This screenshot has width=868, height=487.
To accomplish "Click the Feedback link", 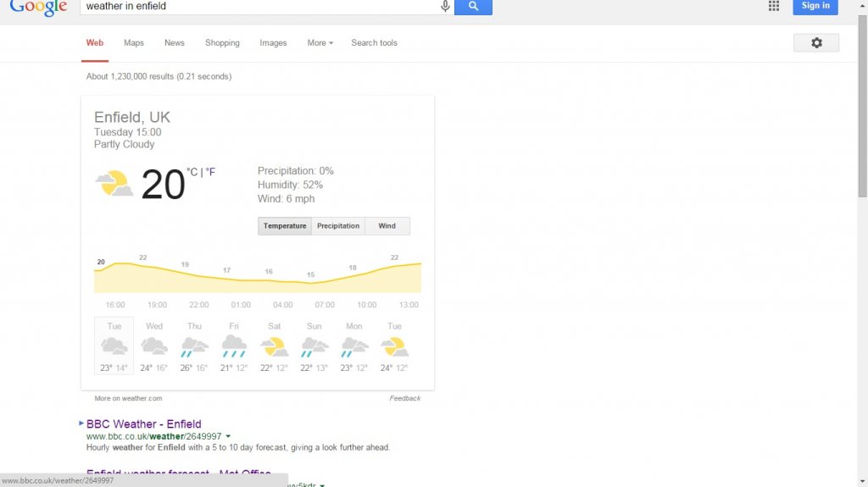I will [x=405, y=398].
